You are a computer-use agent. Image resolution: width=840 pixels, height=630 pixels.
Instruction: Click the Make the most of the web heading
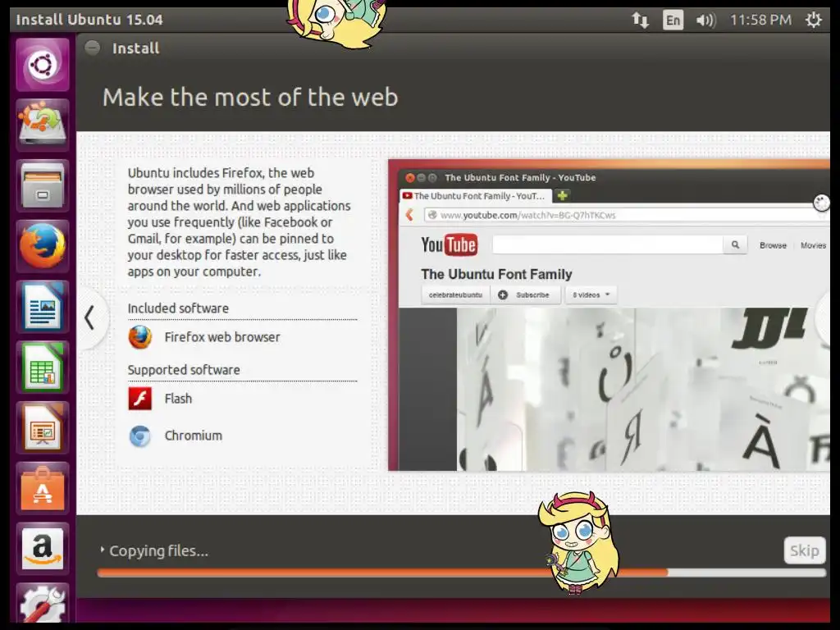pyautogui.click(x=250, y=98)
